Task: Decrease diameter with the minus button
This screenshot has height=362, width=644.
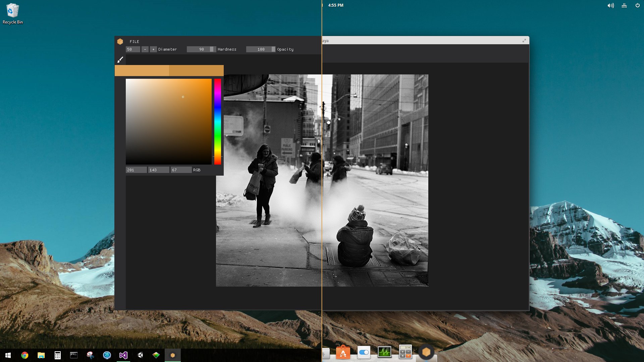Action: click(145, 49)
